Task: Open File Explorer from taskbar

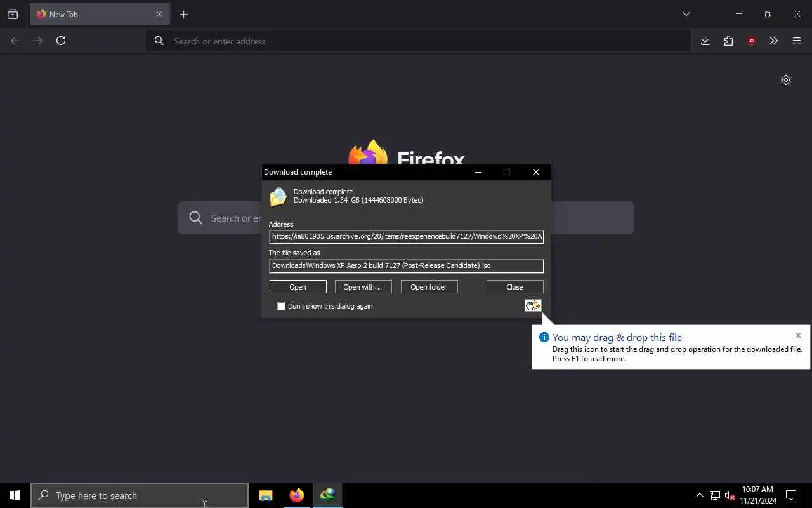Action: point(266,495)
